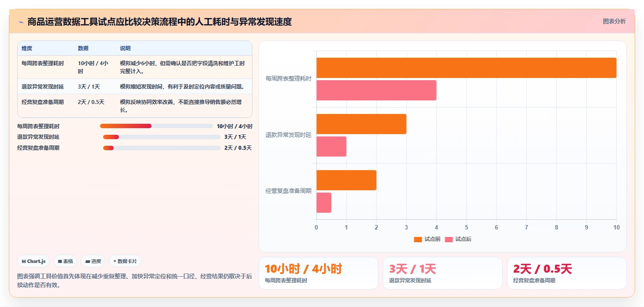Click the 经营复盘准备周期 progress bar
Viewport: 644px width, 307px height.
click(162, 148)
